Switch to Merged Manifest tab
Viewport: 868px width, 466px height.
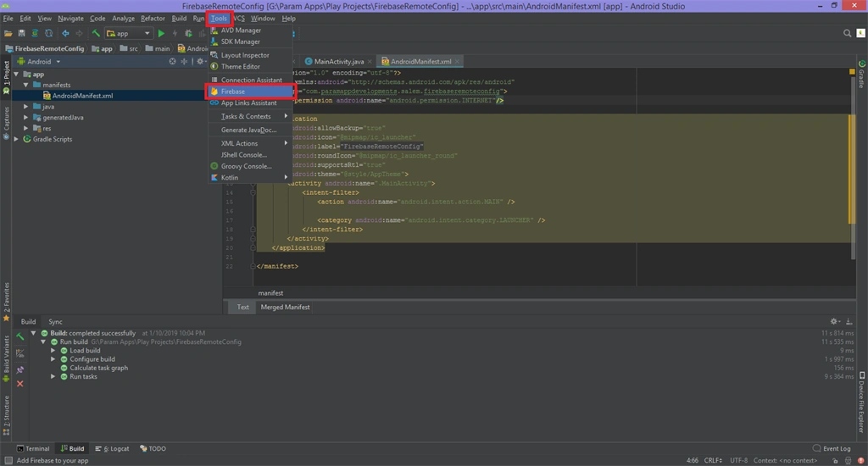[285, 308]
